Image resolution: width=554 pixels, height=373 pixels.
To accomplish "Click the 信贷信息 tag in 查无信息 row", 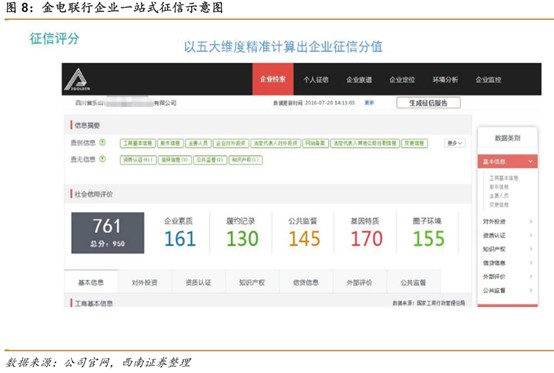I will click(175, 160).
